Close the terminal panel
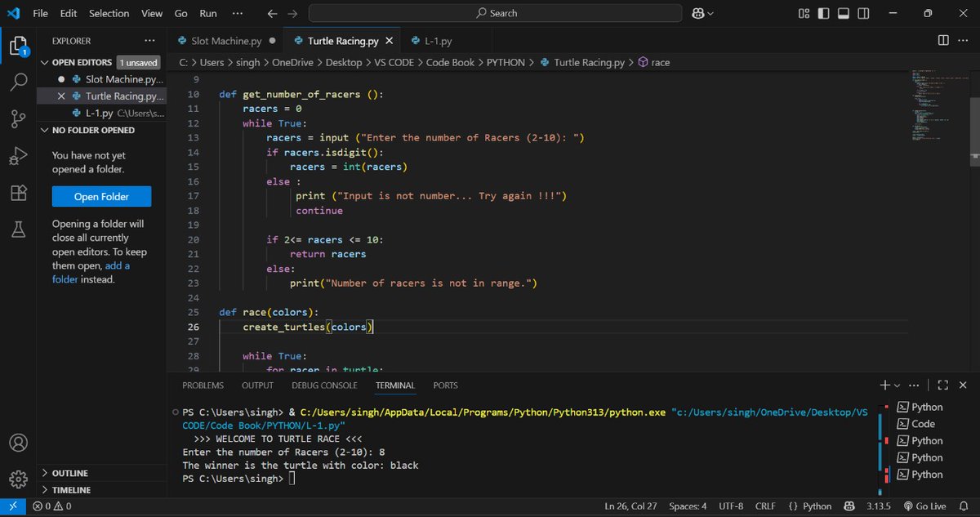The image size is (980, 517). coord(963,385)
